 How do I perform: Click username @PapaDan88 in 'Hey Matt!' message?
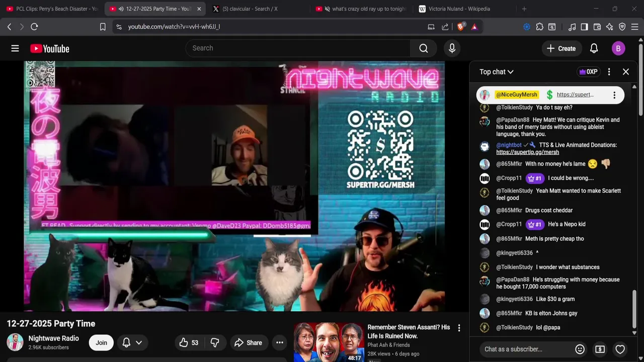(x=513, y=120)
